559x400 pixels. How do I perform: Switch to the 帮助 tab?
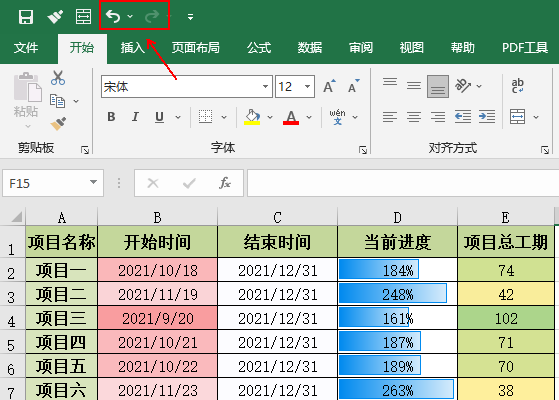point(462,47)
